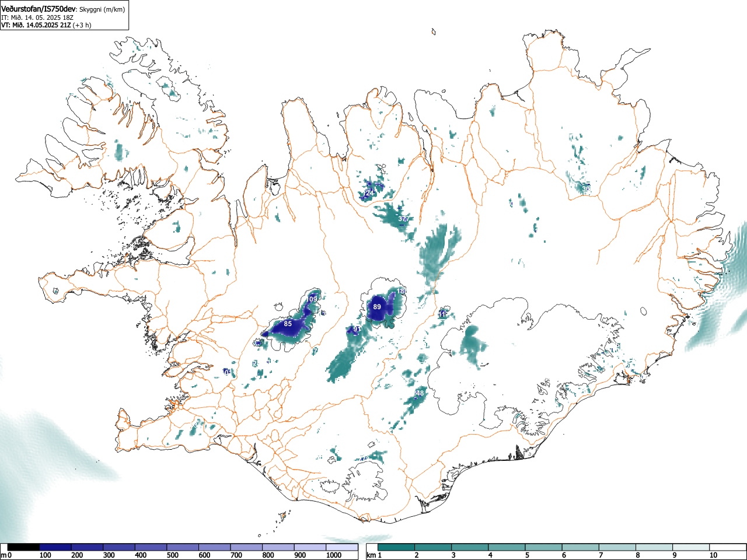Screen dimensions: 747x560
Task: Click the legend swatch between 600 and 700 m
Action: click(214, 547)
